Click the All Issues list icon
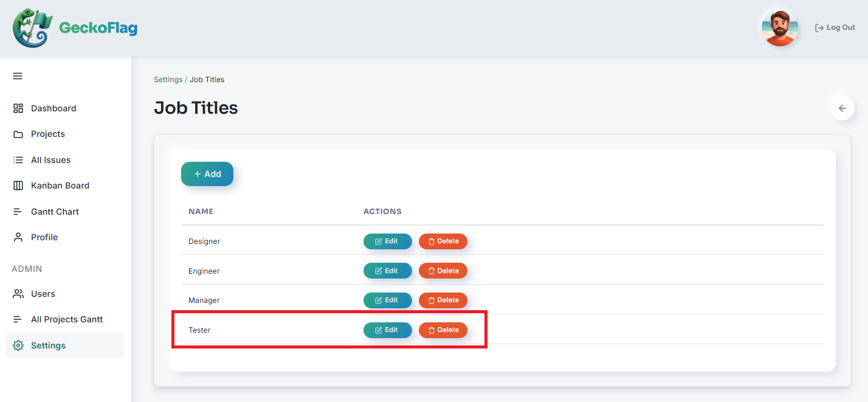This screenshot has height=402, width=868. tap(18, 160)
